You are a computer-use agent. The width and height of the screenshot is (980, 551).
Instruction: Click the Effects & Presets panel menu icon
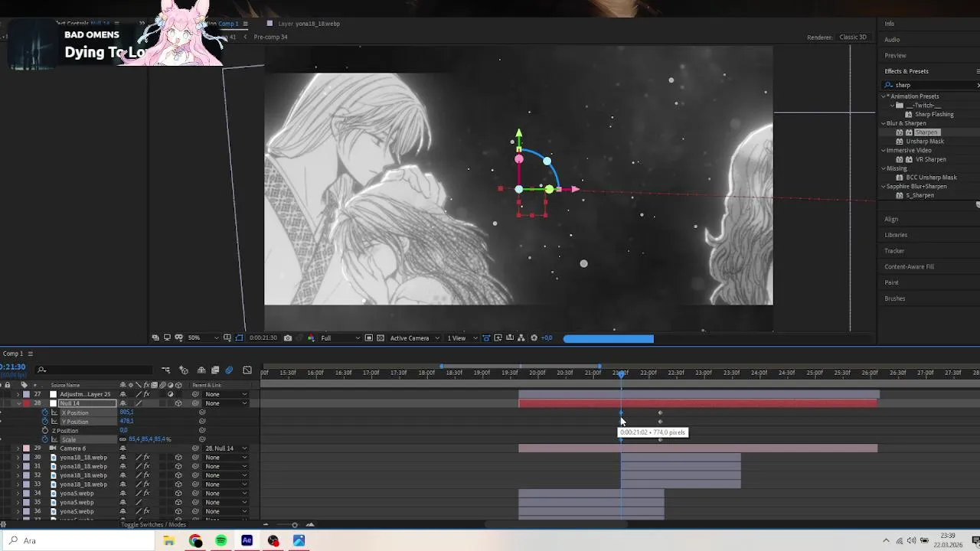click(x=978, y=71)
